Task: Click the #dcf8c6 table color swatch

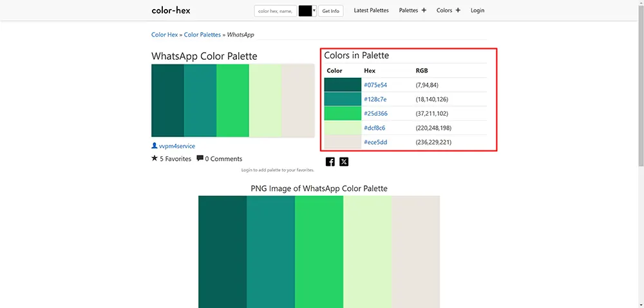Action: point(343,128)
